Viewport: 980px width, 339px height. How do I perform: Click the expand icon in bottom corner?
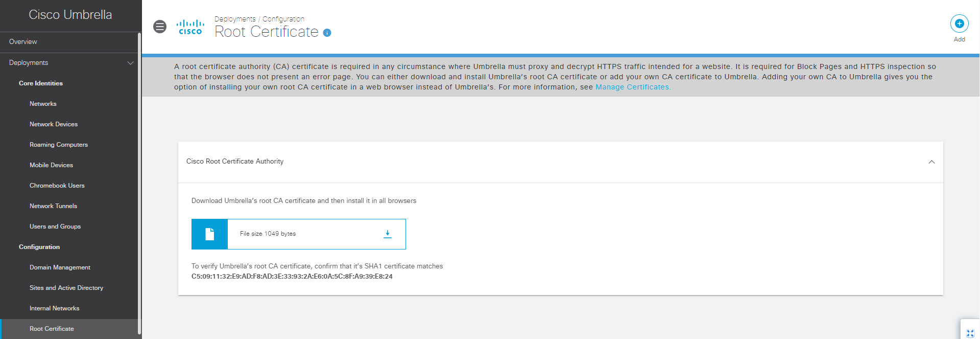[970, 333]
